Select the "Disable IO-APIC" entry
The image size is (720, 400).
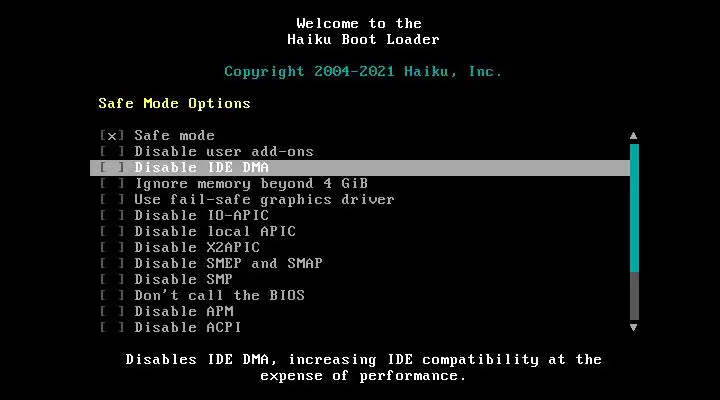(202, 215)
